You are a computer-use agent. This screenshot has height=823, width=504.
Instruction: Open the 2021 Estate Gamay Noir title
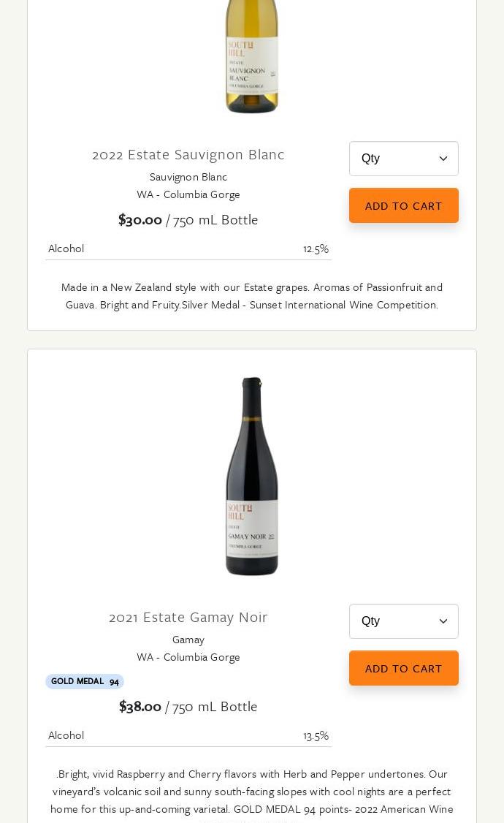pyautogui.click(x=188, y=617)
